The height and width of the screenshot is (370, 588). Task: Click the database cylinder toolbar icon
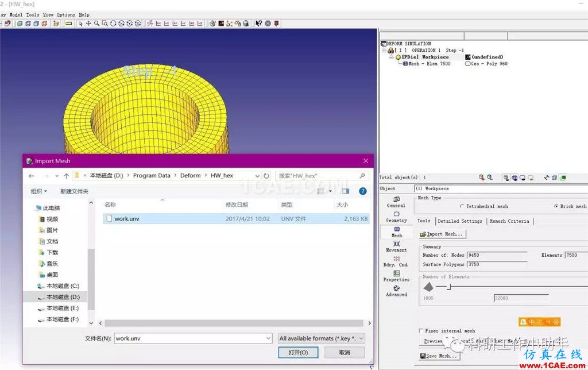246,24
